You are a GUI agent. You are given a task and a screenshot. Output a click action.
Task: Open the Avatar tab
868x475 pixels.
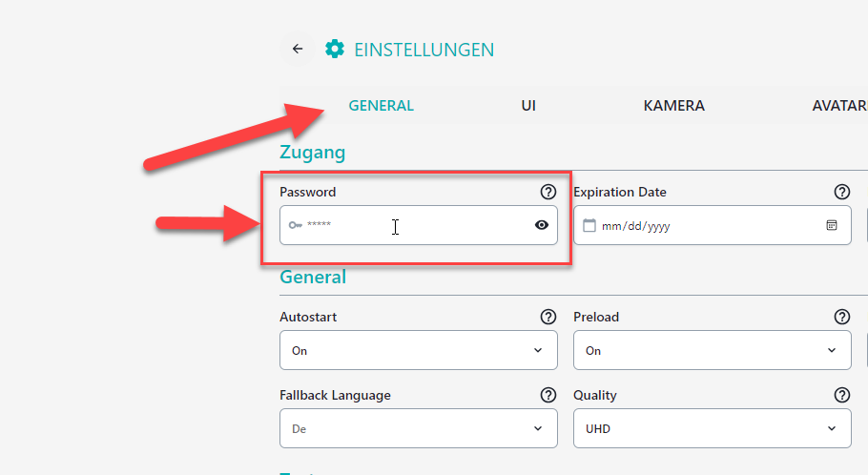click(839, 105)
